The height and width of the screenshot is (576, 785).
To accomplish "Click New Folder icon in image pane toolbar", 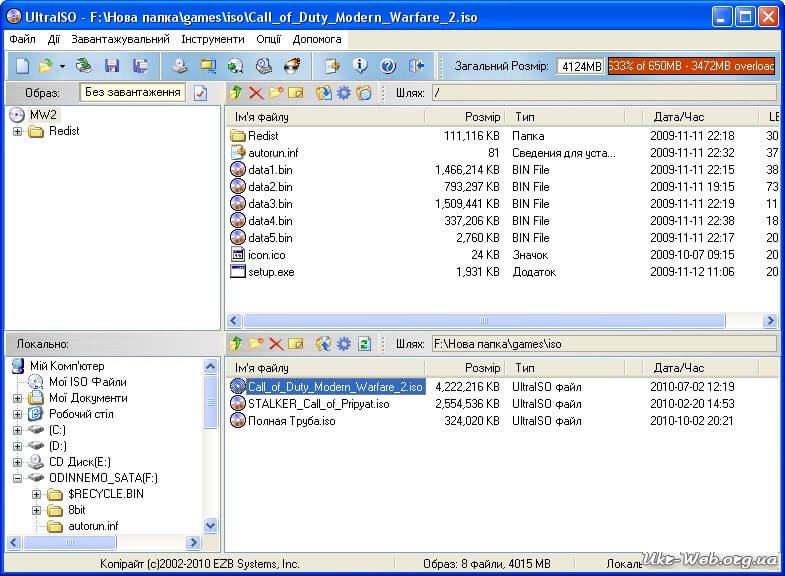I will tap(276, 93).
